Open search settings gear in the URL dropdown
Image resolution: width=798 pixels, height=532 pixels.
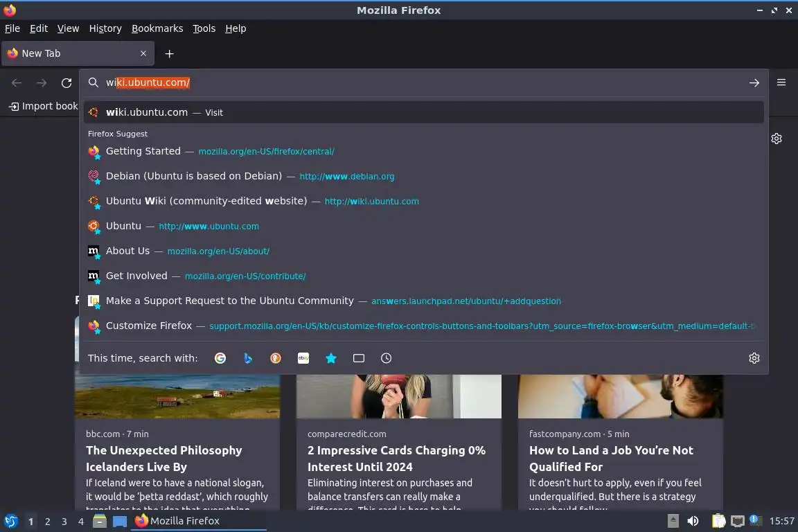pyautogui.click(x=754, y=358)
